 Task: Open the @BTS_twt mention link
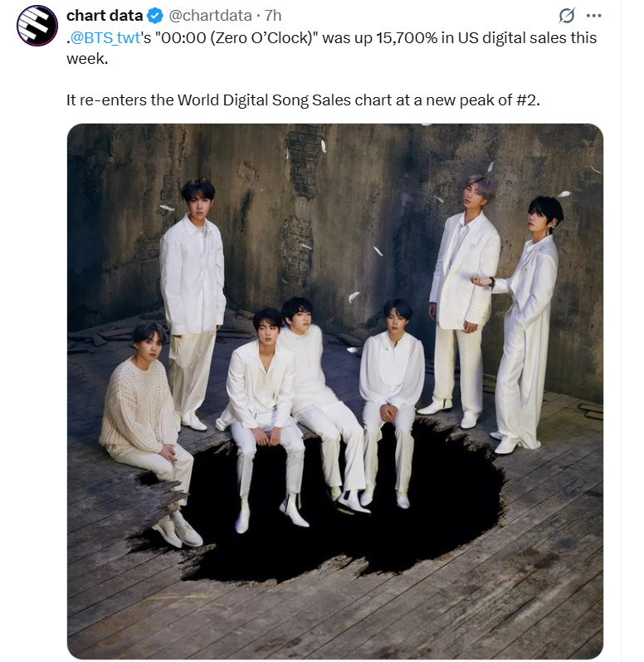tap(105, 38)
